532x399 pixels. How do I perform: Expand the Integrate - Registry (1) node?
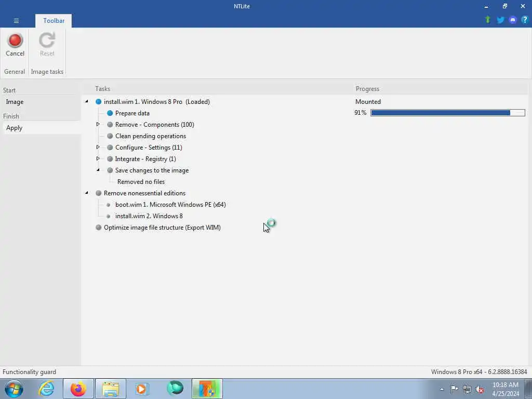pos(98,159)
